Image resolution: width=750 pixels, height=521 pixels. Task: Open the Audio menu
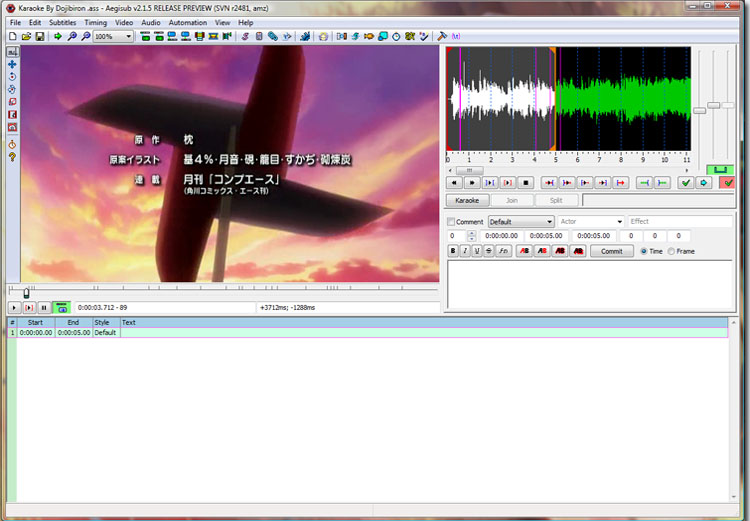(x=151, y=22)
